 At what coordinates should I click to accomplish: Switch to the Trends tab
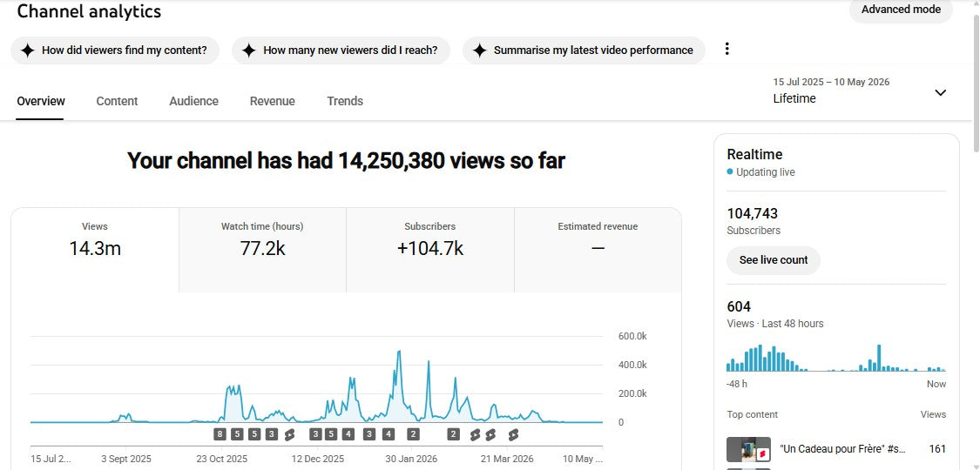(345, 101)
